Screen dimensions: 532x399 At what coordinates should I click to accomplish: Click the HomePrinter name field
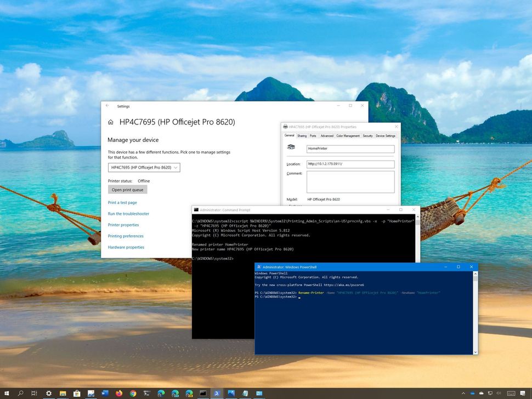click(x=349, y=149)
